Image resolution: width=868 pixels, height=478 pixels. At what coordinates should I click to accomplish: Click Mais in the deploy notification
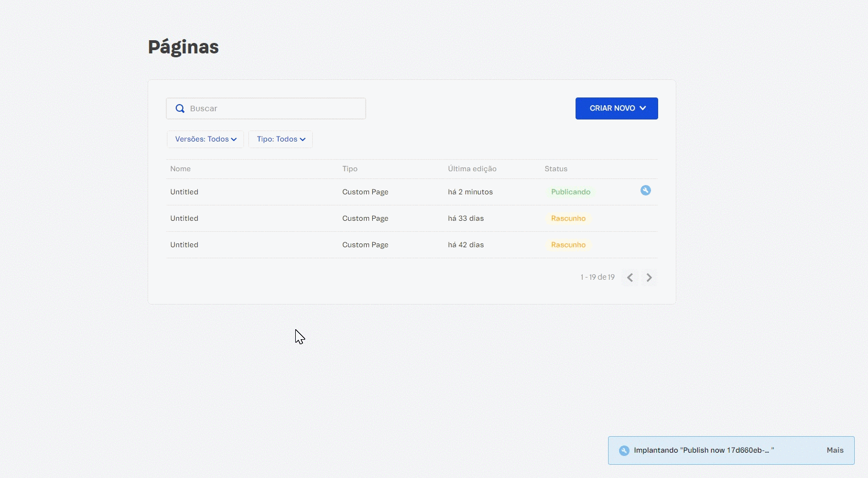coord(835,450)
